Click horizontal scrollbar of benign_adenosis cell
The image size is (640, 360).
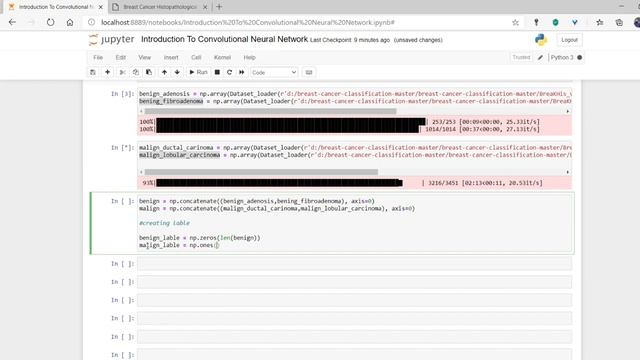[270, 111]
